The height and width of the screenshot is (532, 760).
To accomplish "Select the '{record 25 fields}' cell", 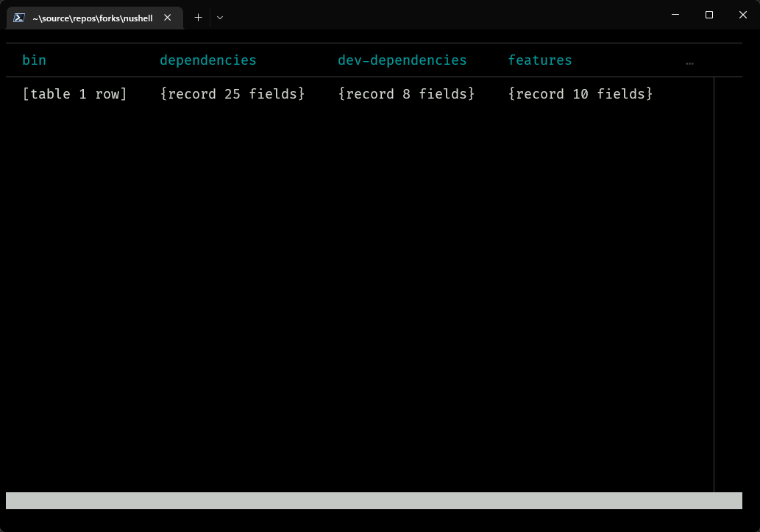I will pos(232,93).
